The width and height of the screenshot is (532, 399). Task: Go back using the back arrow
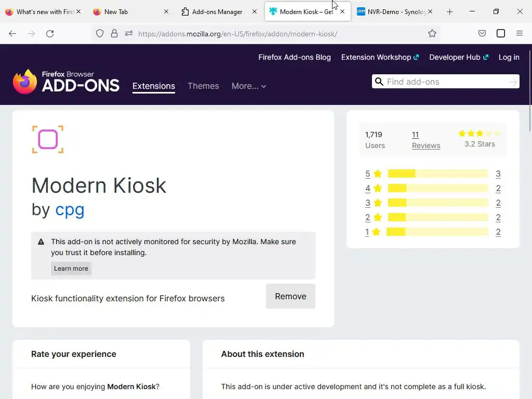[12, 34]
